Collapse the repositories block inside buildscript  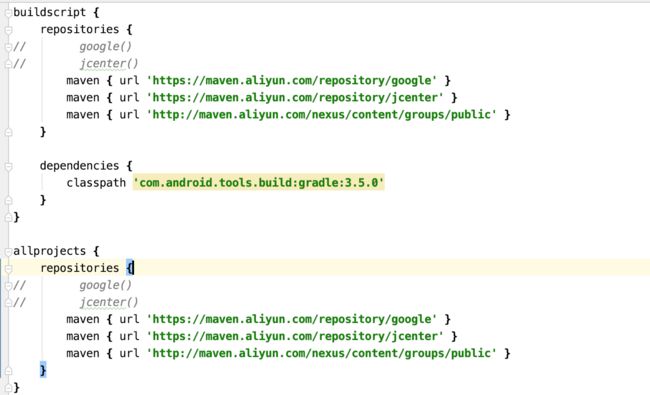coord(8,30)
